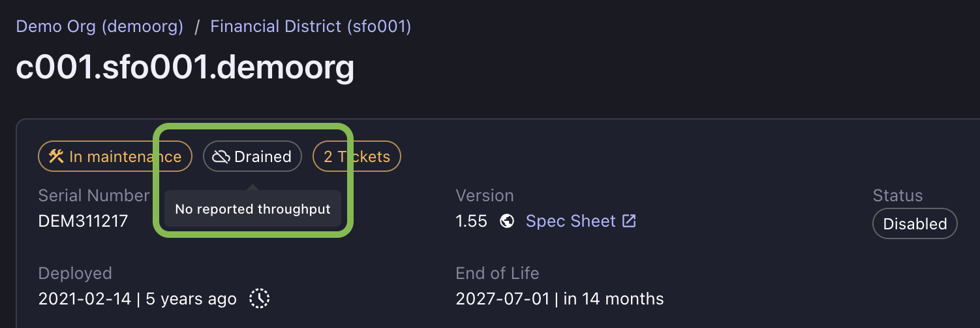Screen dimensions: 980x328
Task: Click the Disabled status pill
Action: pyautogui.click(x=915, y=224)
